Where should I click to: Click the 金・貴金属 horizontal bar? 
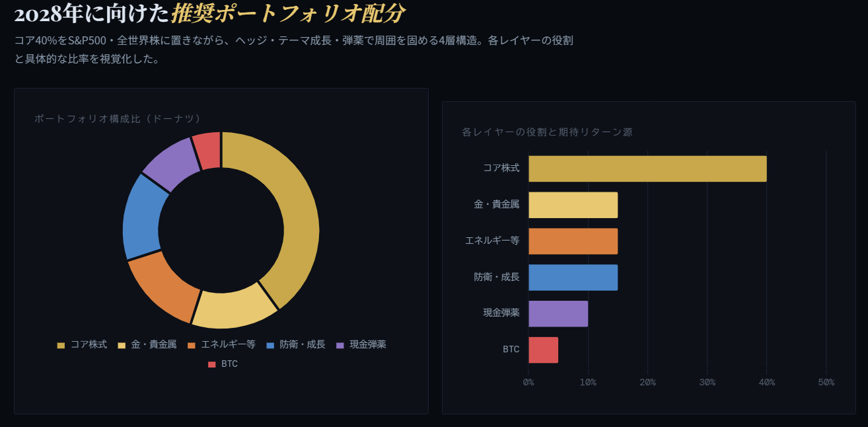pyautogui.click(x=573, y=205)
